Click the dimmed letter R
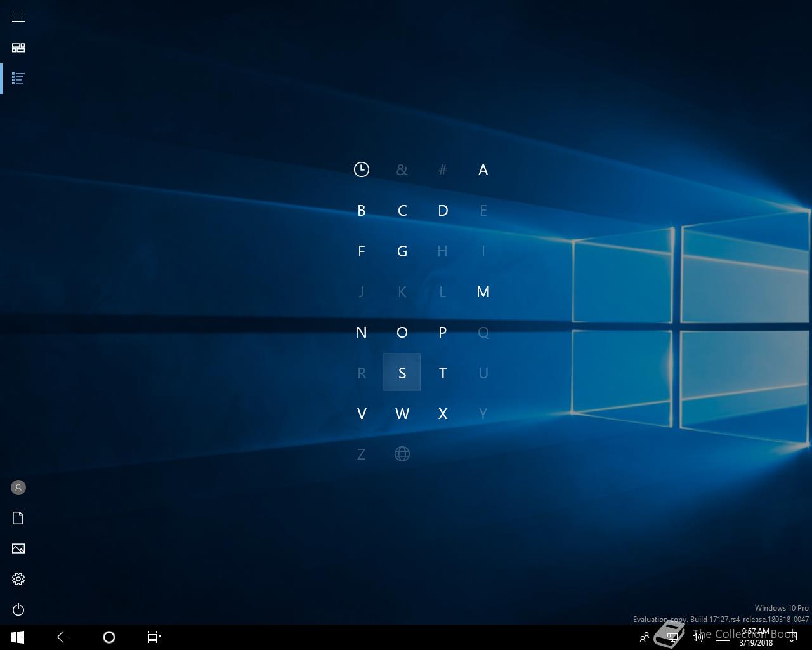 point(362,373)
